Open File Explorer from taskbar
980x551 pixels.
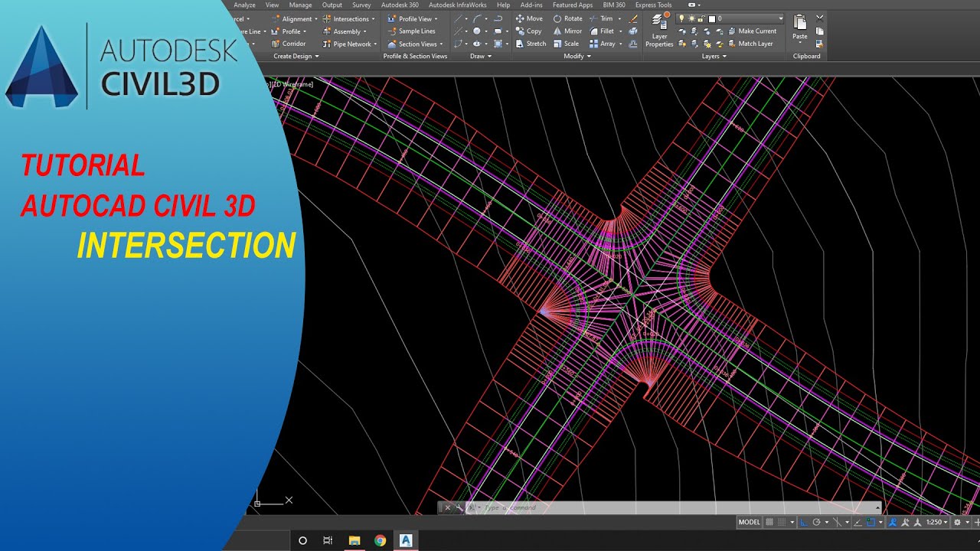[x=354, y=540]
